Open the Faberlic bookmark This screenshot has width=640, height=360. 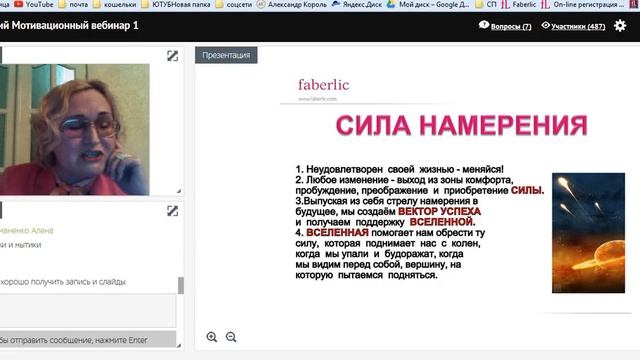519,4
